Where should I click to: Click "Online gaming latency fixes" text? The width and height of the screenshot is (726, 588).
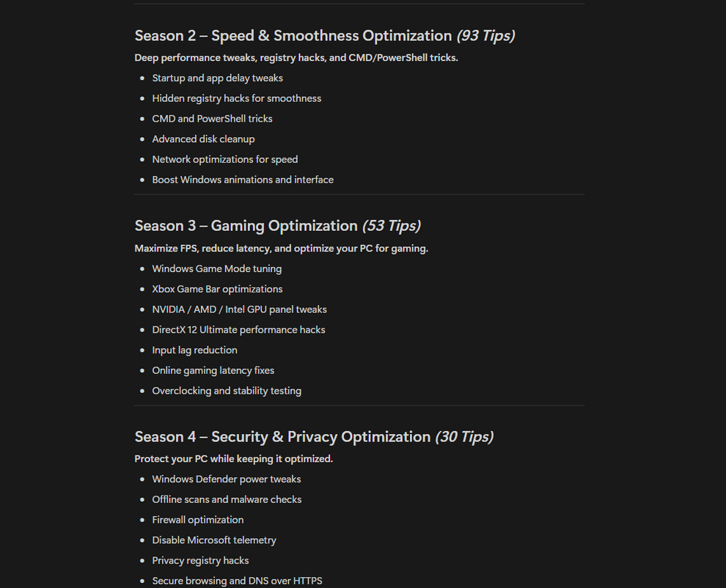pyautogui.click(x=213, y=370)
